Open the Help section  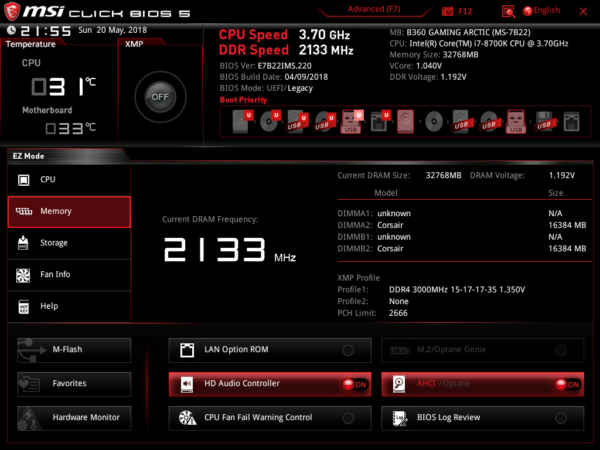pyautogui.click(x=69, y=306)
